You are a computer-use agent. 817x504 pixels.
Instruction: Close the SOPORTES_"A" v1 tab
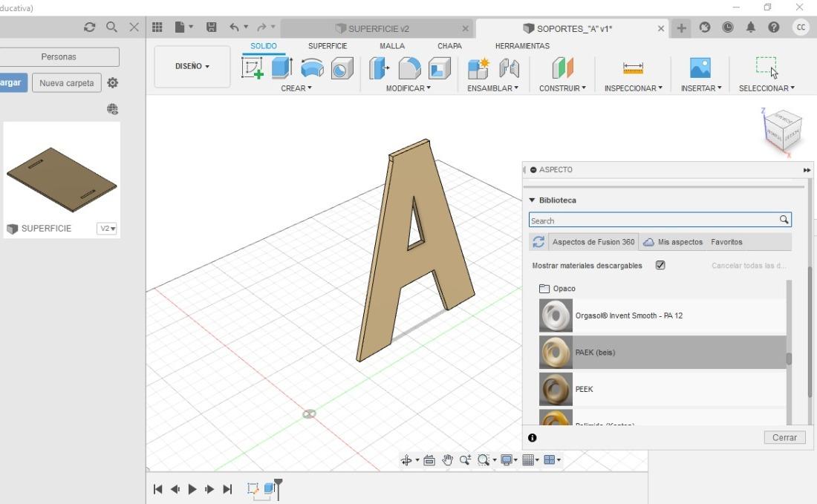[661, 29]
